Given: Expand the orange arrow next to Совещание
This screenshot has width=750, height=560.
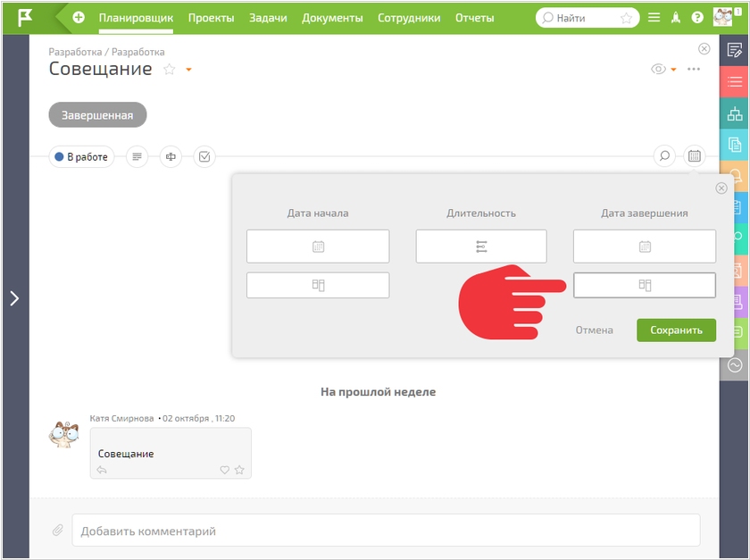Looking at the screenshot, I should click(188, 70).
